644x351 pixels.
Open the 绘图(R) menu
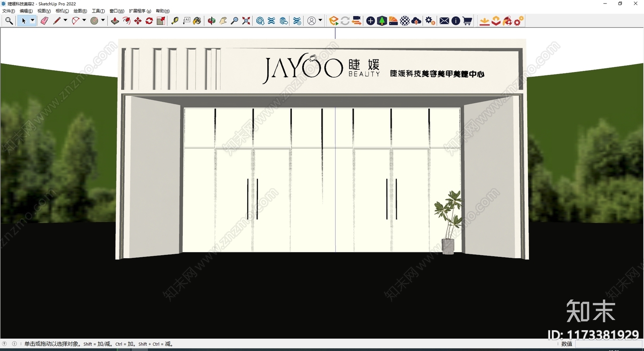(x=80, y=11)
